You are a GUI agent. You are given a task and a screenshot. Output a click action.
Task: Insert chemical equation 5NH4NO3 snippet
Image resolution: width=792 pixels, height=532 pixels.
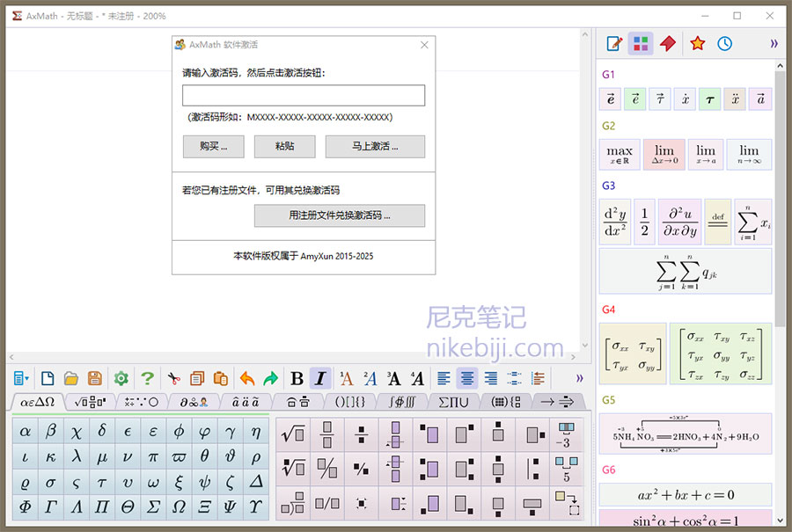pyautogui.click(x=686, y=434)
